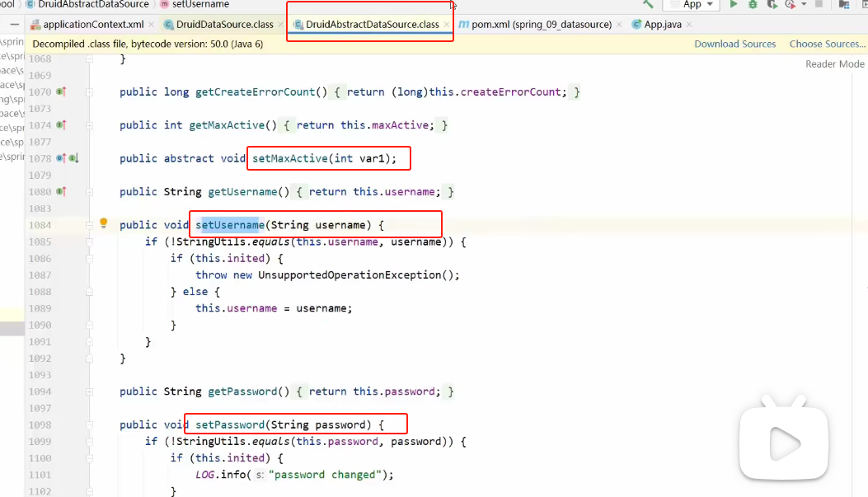Close the App.java tab
This screenshot has height=497, width=868.
point(689,25)
